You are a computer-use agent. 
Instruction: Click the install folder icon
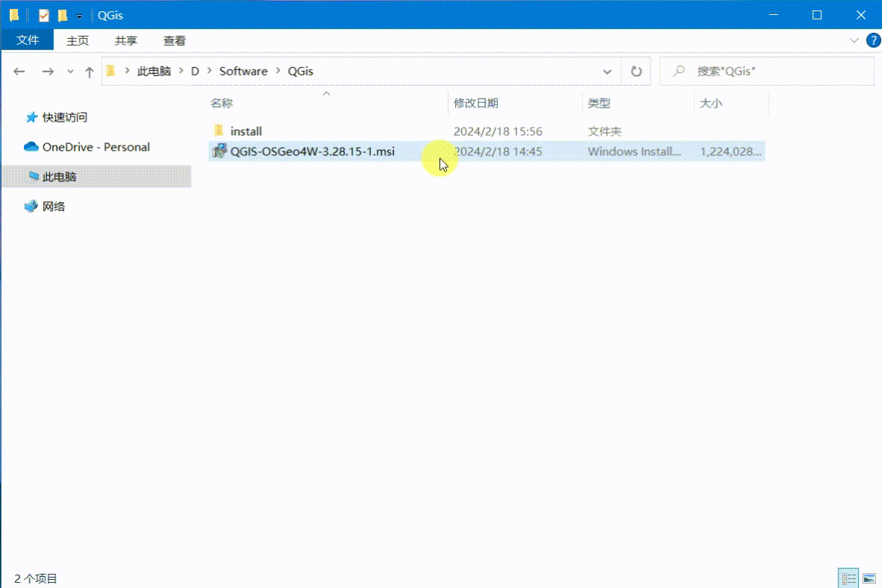click(x=219, y=131)
